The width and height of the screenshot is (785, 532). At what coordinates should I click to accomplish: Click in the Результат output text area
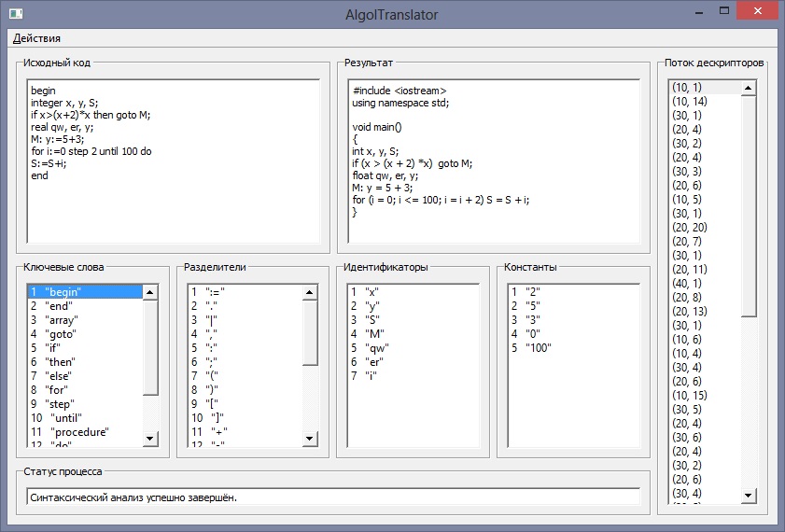pyautogui.click(x=494, y=161)
